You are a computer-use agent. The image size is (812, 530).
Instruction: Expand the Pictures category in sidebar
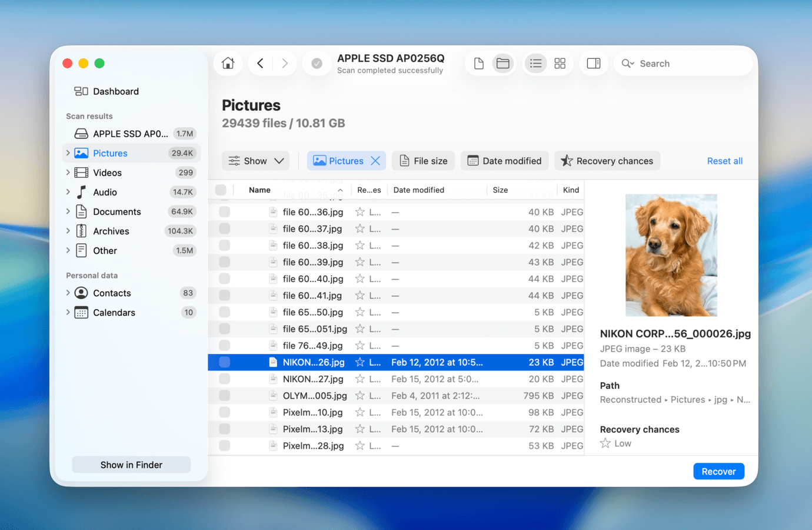pyautogui.click(x=69, y=153)
